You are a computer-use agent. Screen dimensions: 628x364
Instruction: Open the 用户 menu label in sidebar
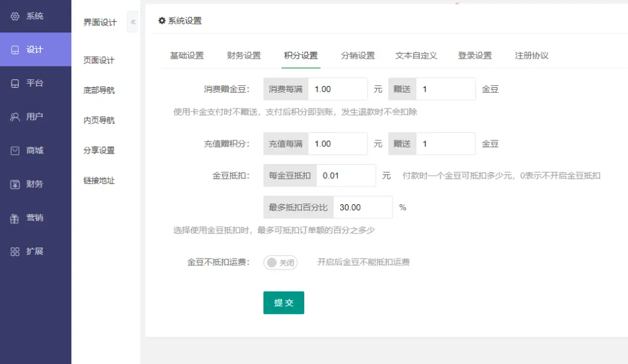point(35,117)
